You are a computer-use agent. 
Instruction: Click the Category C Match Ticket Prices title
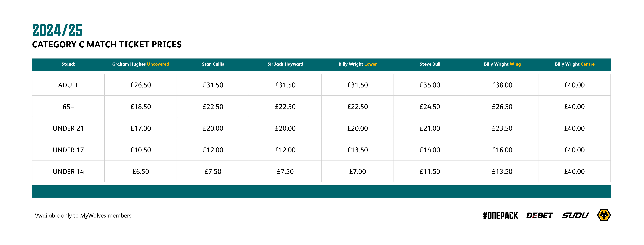pyautogui.click(x=107, y=44)
